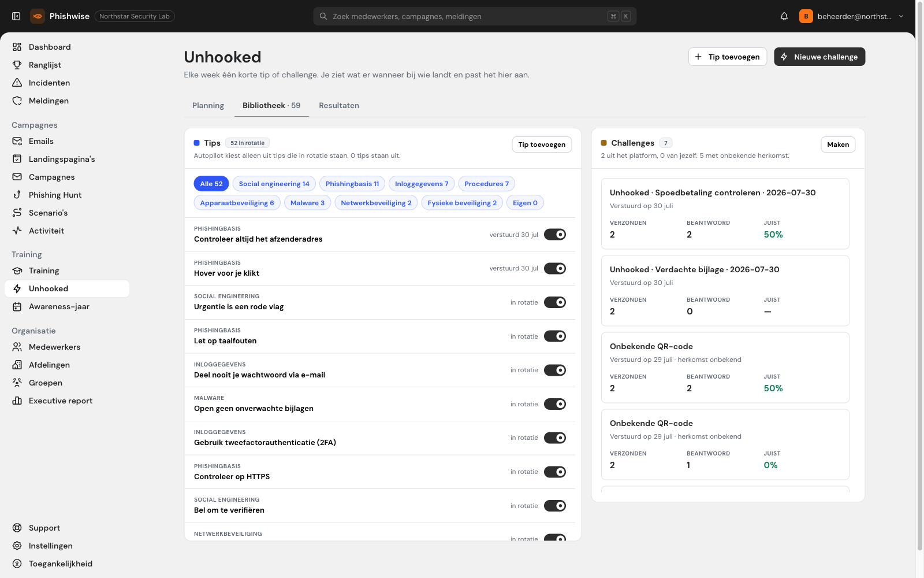Click header 'Tip toevoegen' button with plus

728,57
